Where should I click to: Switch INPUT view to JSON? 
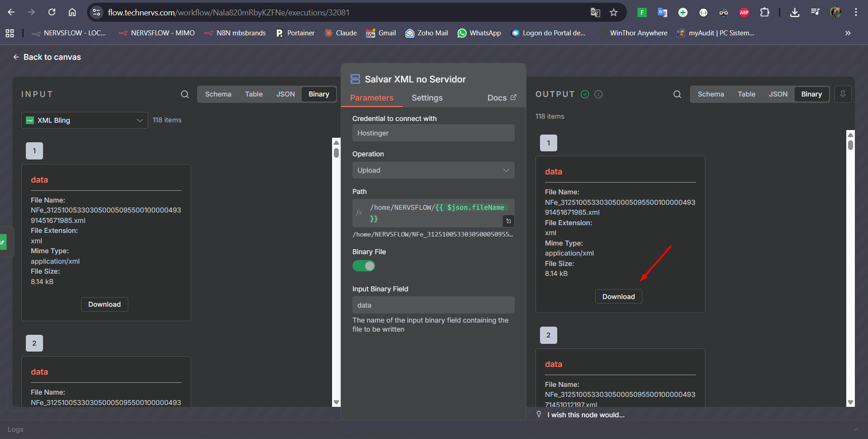click(x=285, y=94)
